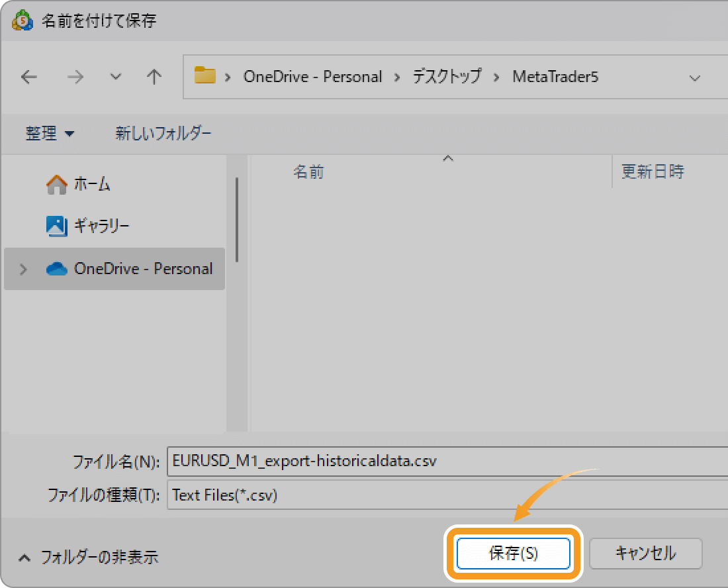Select MetaTrader5 in breadcrumb path
Screen dimensions: 728x588
point(555,77)
